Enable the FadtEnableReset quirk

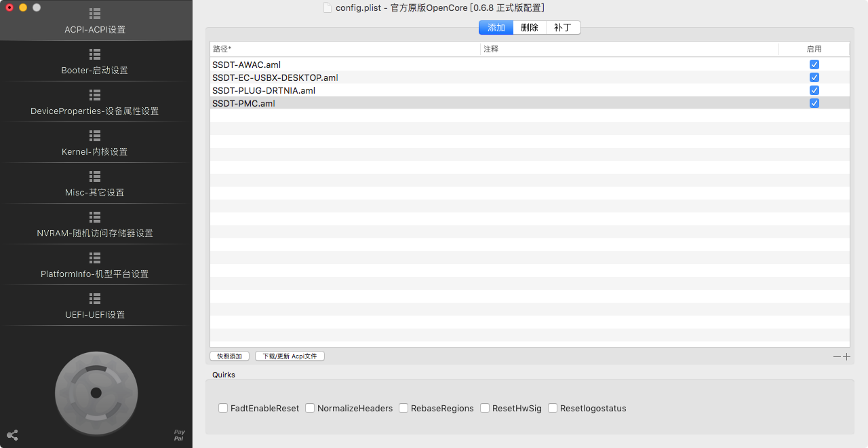(223, 408)
